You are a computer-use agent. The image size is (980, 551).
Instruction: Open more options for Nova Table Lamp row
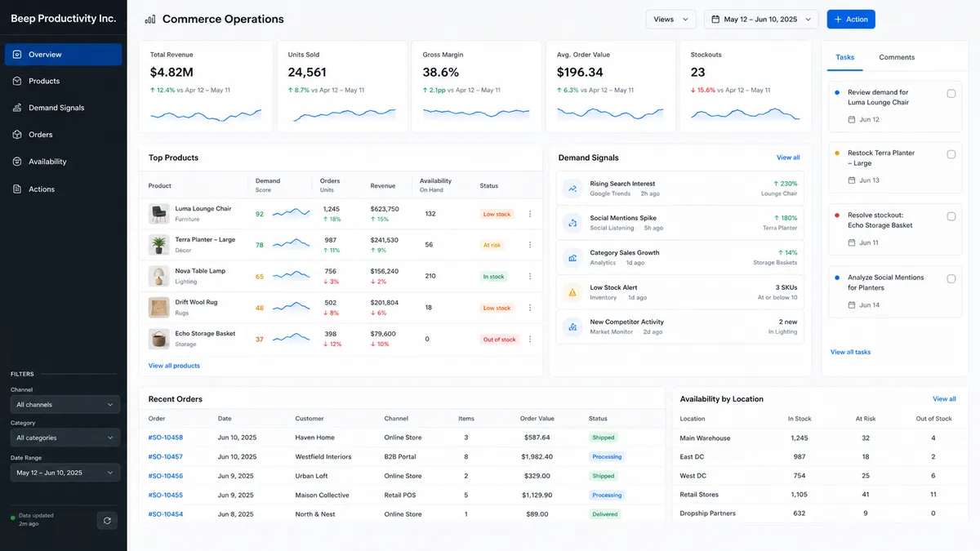point(530,277)
